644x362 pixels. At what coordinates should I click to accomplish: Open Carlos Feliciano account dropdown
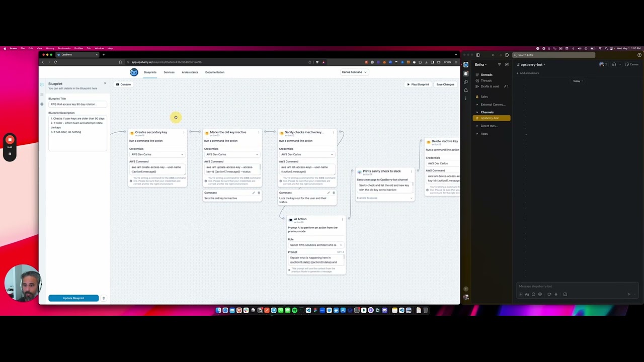354,72
